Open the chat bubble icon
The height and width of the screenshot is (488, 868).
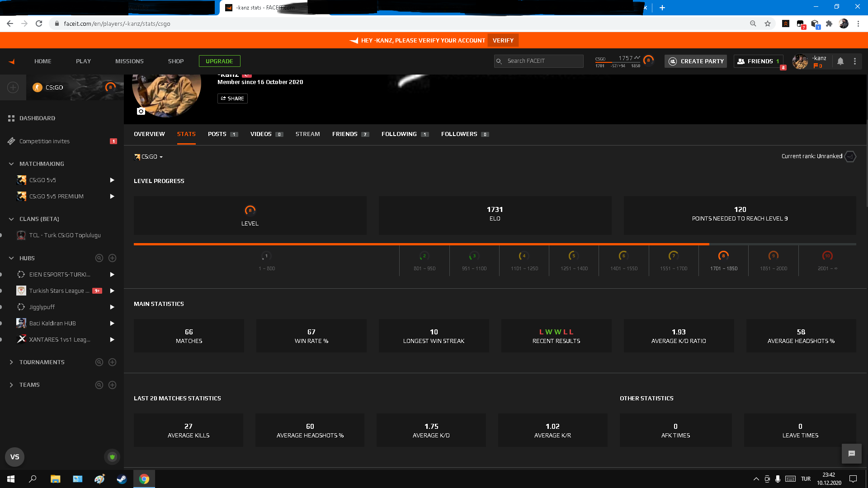click(x=851, y=454)
